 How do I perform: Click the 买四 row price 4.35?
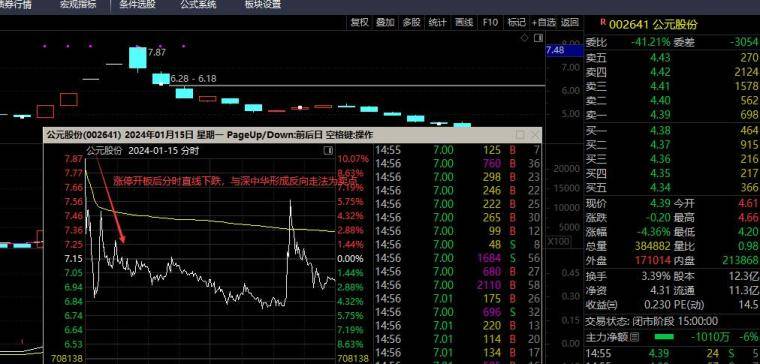pos(661,173)
